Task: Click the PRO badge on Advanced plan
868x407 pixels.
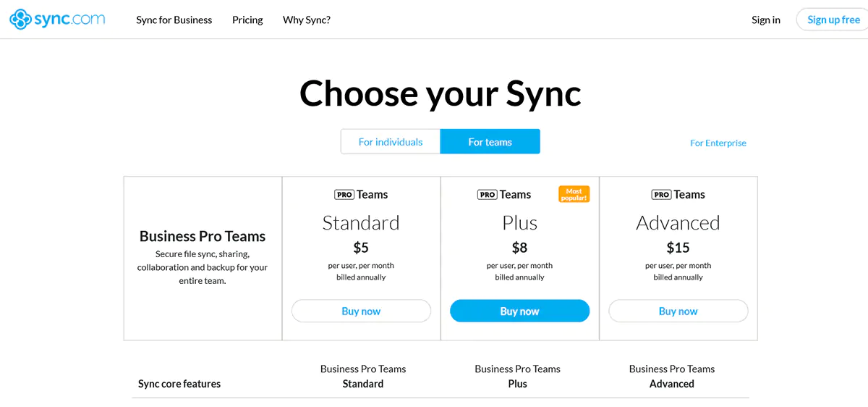Action: coord(661,195)
